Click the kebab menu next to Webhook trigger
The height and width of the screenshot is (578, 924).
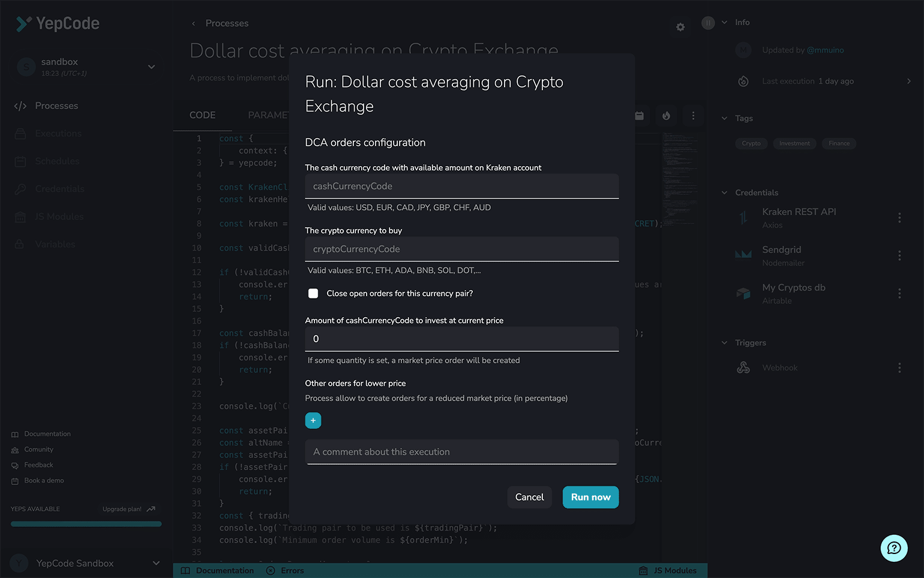pos(899,368)
